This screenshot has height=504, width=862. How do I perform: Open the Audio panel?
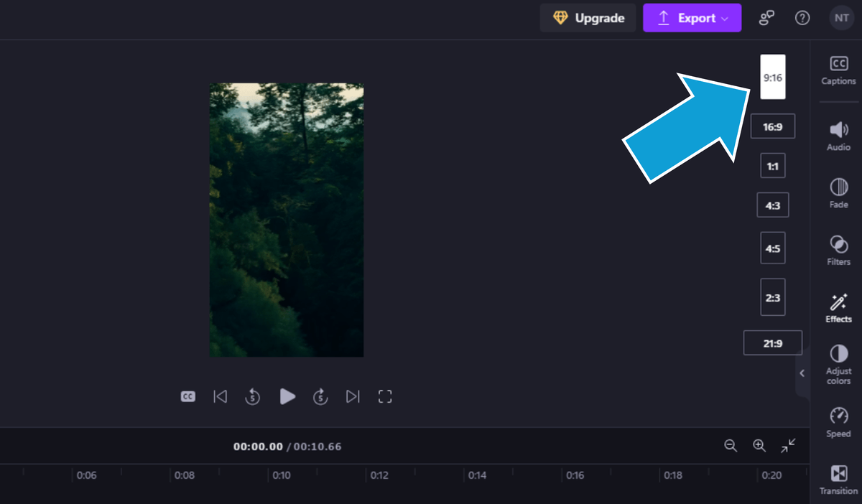coord(838,136)
